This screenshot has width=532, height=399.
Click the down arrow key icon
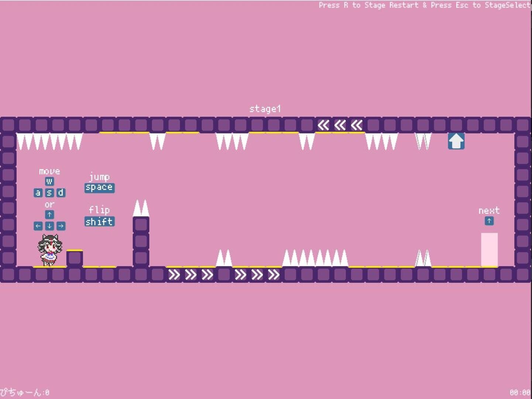49,226
